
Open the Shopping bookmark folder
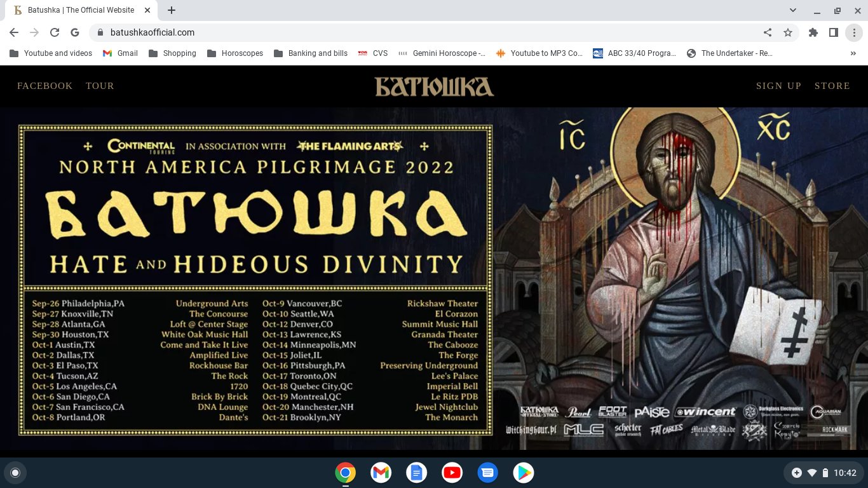[172, 53]
